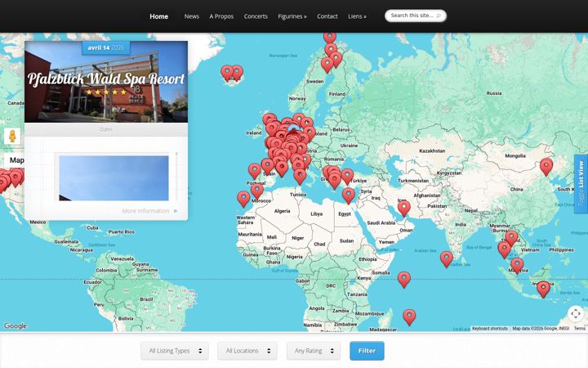Select the map pin over Portugal

[x=255, y=171]
